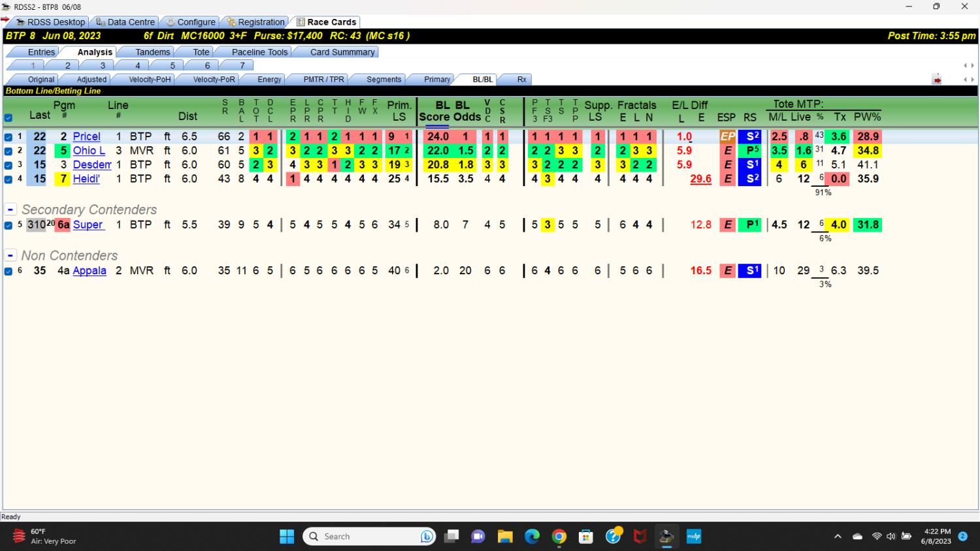Open Task View taskbar icon
Viewport: 980px width, 551px height.
tap(451, 537)
